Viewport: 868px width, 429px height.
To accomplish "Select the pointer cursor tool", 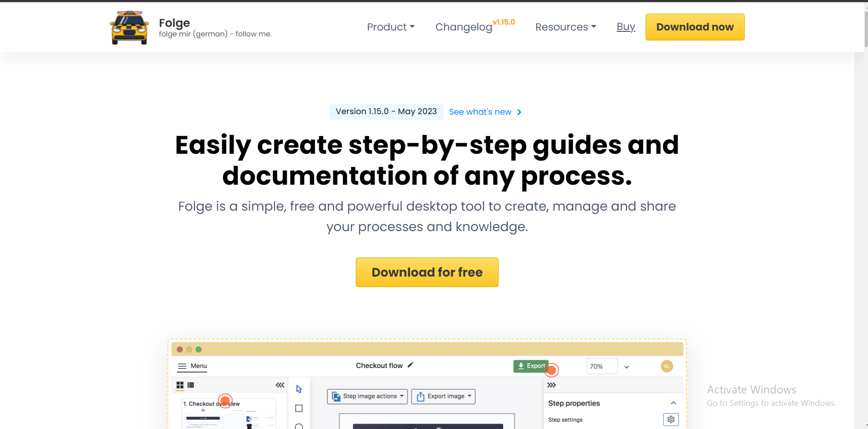I will [299, 389].
